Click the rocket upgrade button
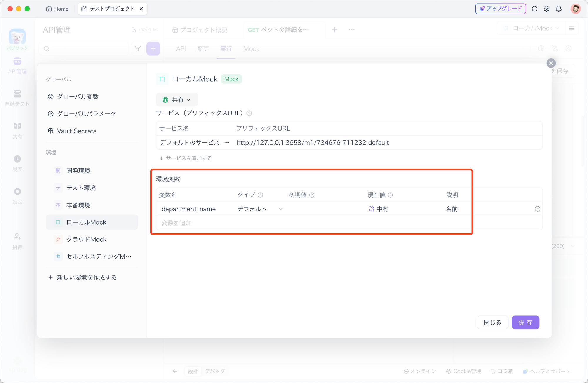This screenshot has height=383, width=588. click(x=500, y=9)
